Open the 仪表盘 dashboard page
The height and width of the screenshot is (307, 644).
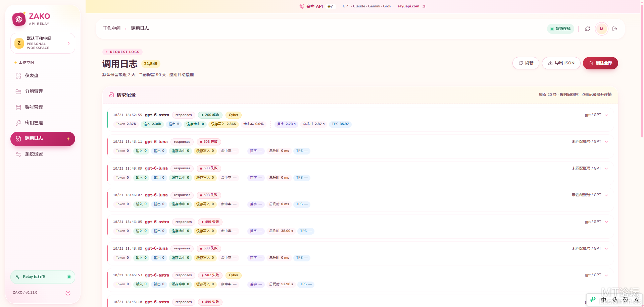pyautogui.click(x=43, y=76)
